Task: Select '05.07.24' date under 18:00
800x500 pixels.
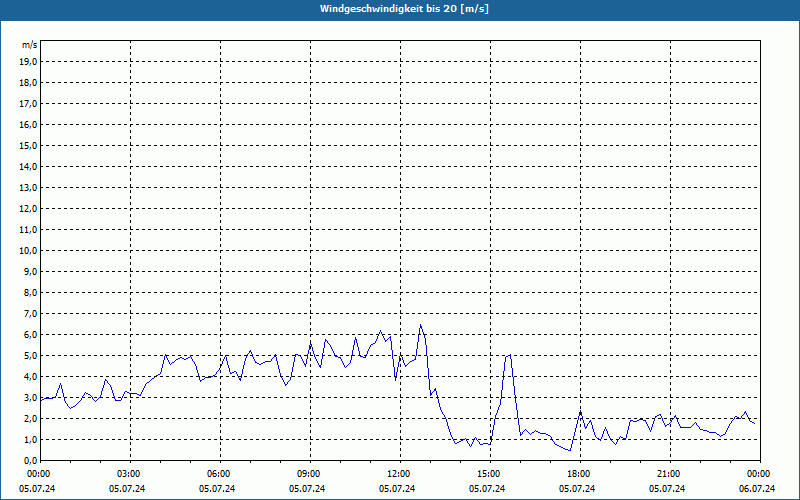Action: 577,489
